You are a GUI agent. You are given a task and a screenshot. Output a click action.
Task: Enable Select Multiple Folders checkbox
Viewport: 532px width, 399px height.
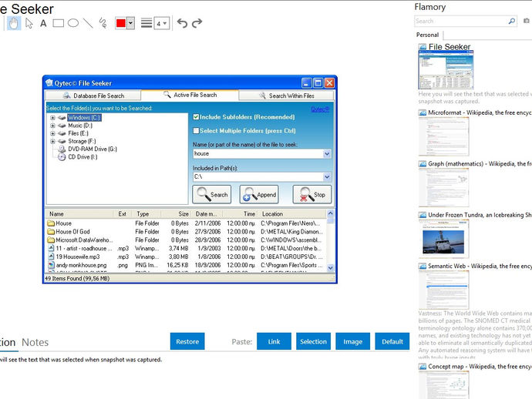point(196,130)
